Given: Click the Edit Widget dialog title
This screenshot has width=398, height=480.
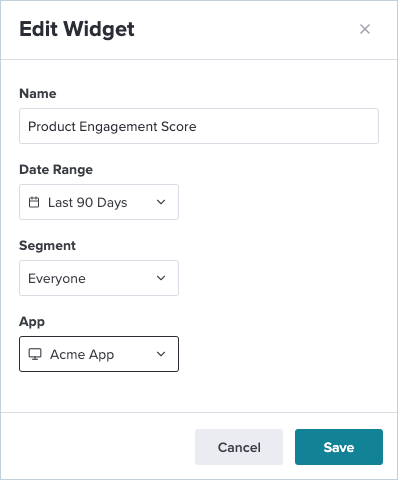Looking at the screenshot, I should [x=77, y=29].
